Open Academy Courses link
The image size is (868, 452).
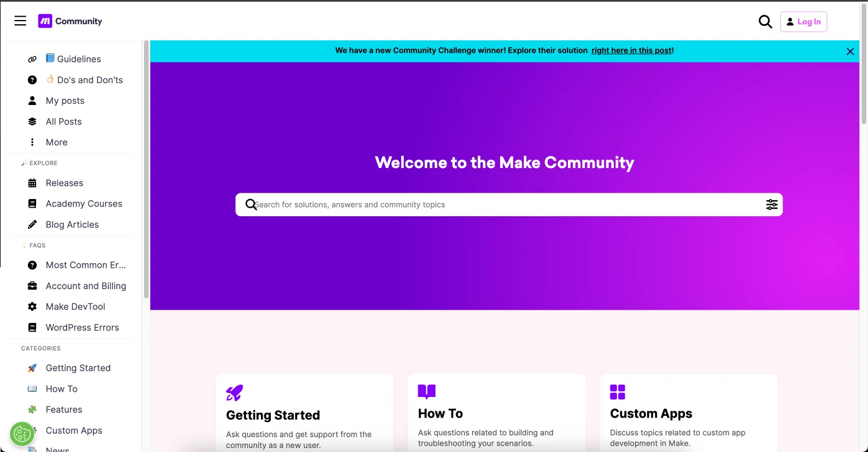coord(84,204)
